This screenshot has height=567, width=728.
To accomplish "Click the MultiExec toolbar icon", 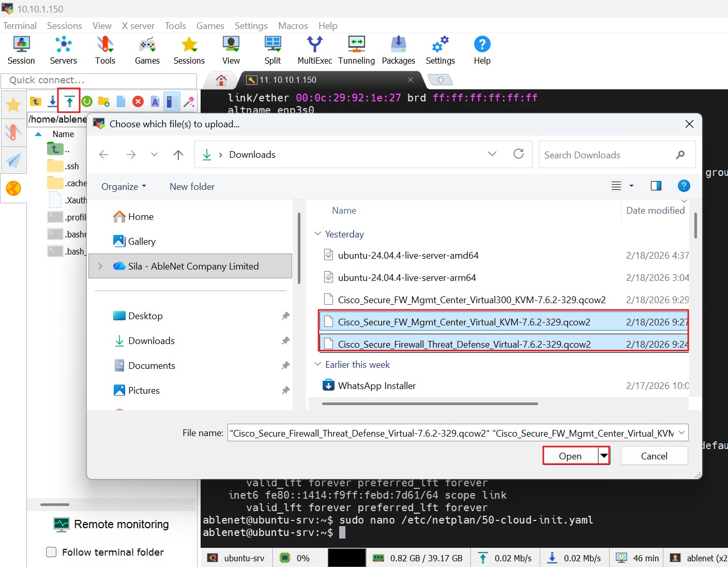I will (314, 50).
